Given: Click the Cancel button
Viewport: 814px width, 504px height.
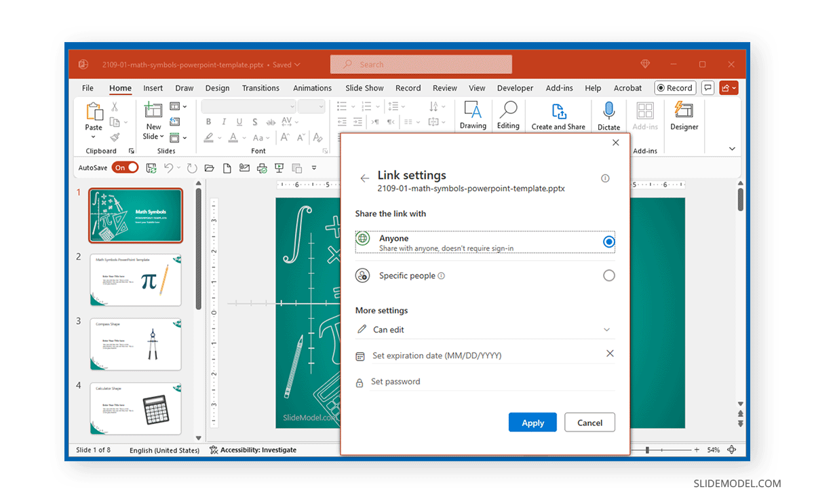Looking at the screenshot, I should pyautogui.click(x=589, y=423).
